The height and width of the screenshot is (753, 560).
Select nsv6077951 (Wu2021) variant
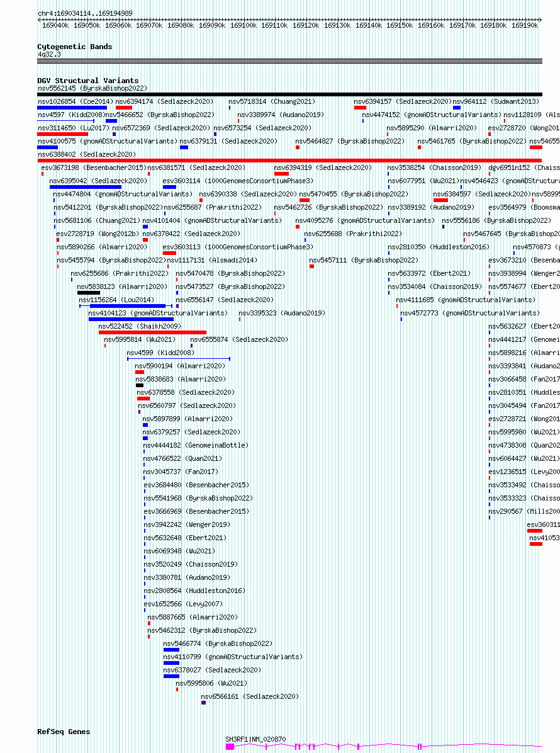click(x=423, y=181)
